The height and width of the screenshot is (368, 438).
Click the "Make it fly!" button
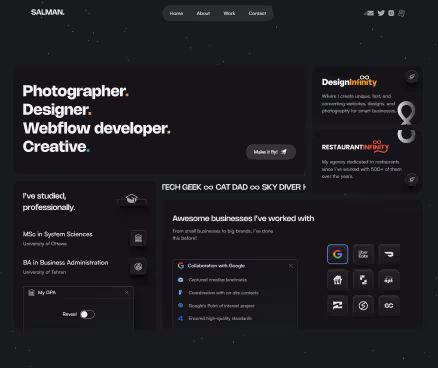click(x=271, y=152)
